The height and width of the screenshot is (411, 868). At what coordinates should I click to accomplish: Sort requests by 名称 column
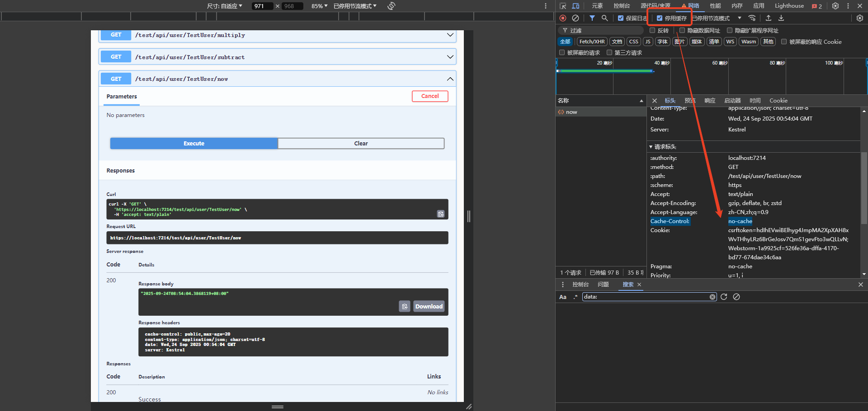pos(601,101)
